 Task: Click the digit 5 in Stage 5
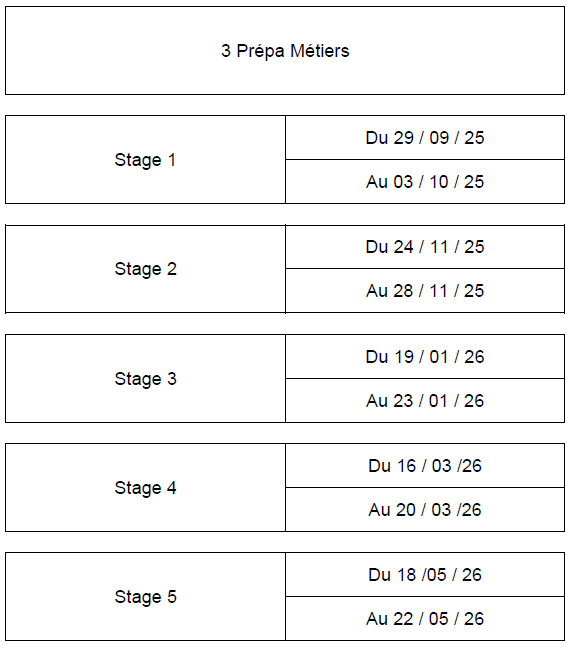coord(172,596)
